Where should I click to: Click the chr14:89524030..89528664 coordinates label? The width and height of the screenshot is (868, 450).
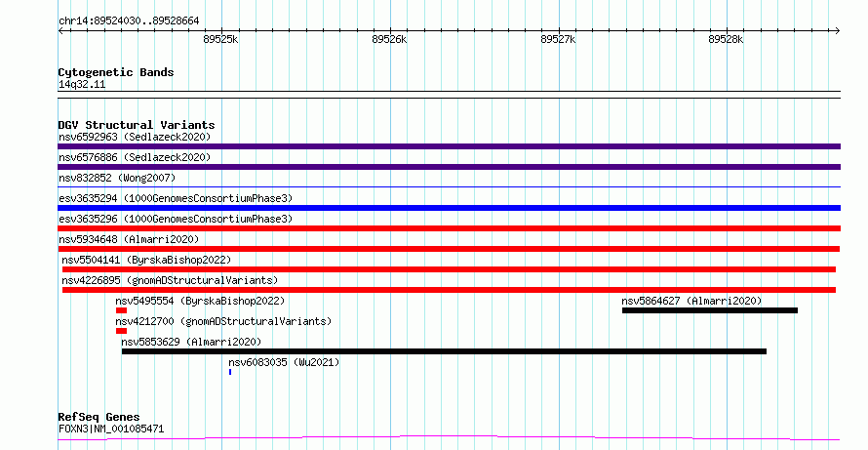[x=129, y=21]
